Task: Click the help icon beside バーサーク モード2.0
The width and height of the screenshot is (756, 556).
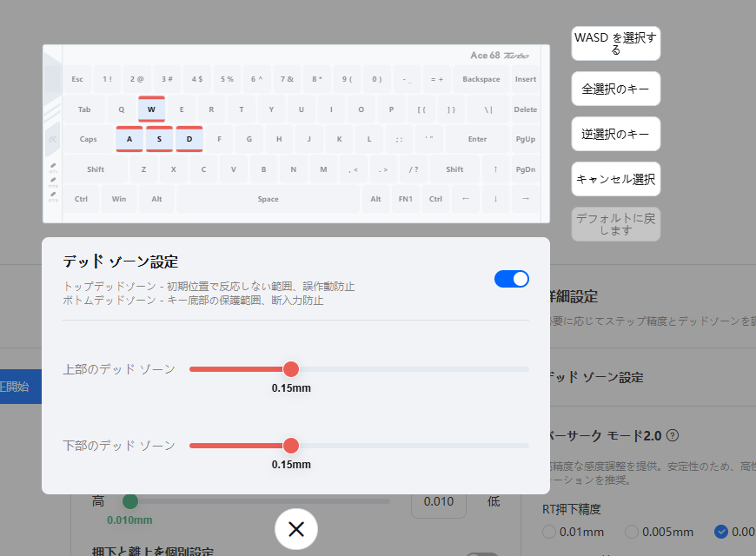Action: point(672,435)
